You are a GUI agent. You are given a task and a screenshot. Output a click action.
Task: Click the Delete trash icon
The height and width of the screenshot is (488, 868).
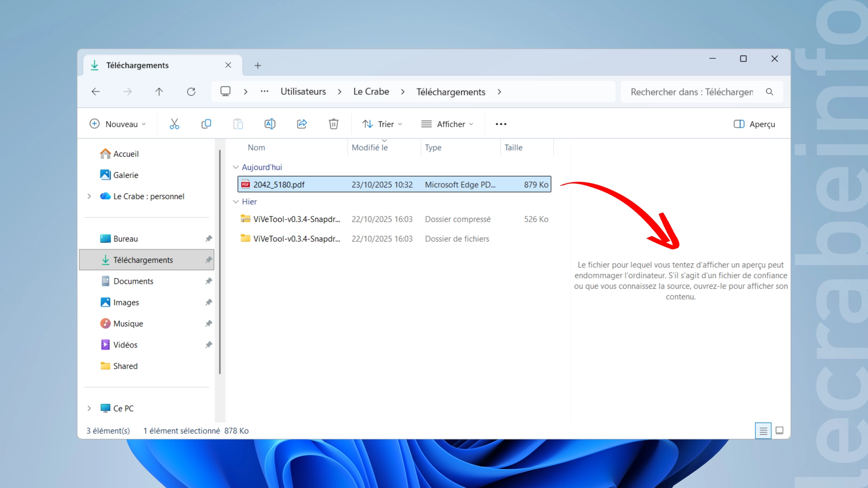coord(334,124)
